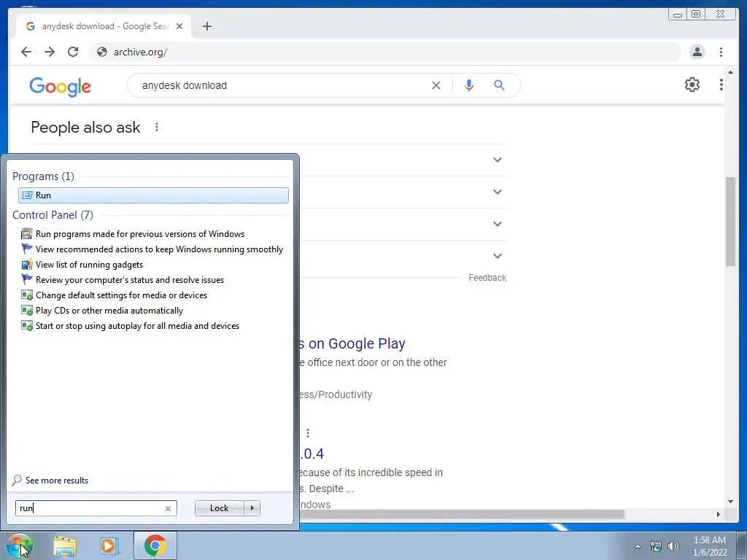747x560 pixels.
Task: Open Windows Media Player from the taskbar
Action: (109, 545)
